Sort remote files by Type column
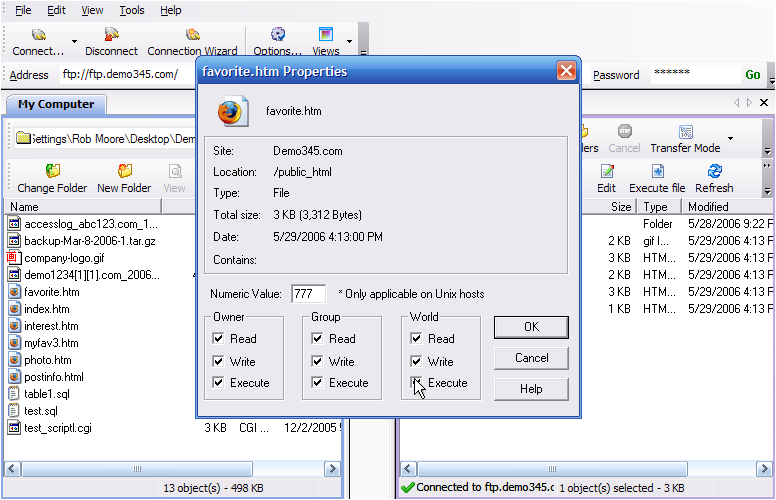Image resolution: width=776 pixels, height=500 pixels. tap(659, 206)
